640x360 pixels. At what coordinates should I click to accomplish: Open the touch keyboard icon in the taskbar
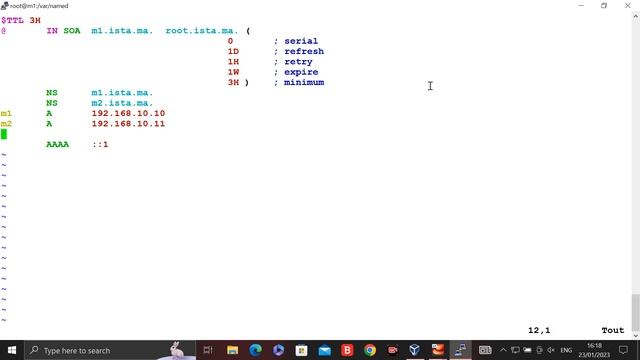485,350
